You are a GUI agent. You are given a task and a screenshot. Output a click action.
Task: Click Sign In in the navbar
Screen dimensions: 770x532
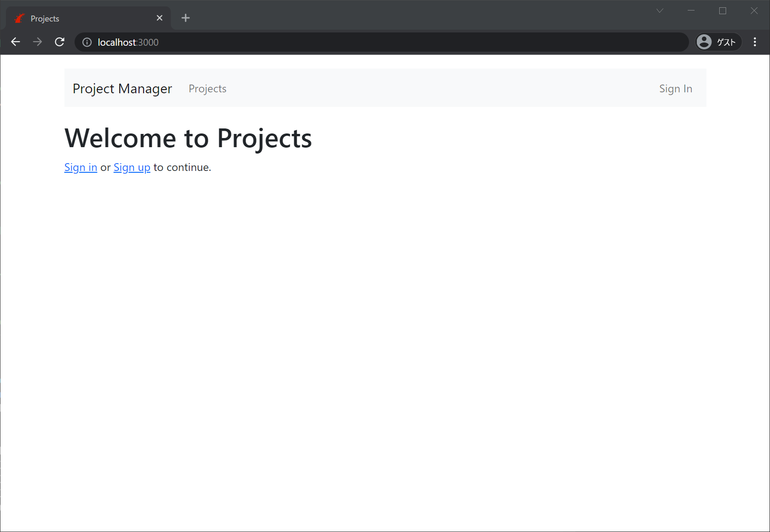[x=675, y=89]
